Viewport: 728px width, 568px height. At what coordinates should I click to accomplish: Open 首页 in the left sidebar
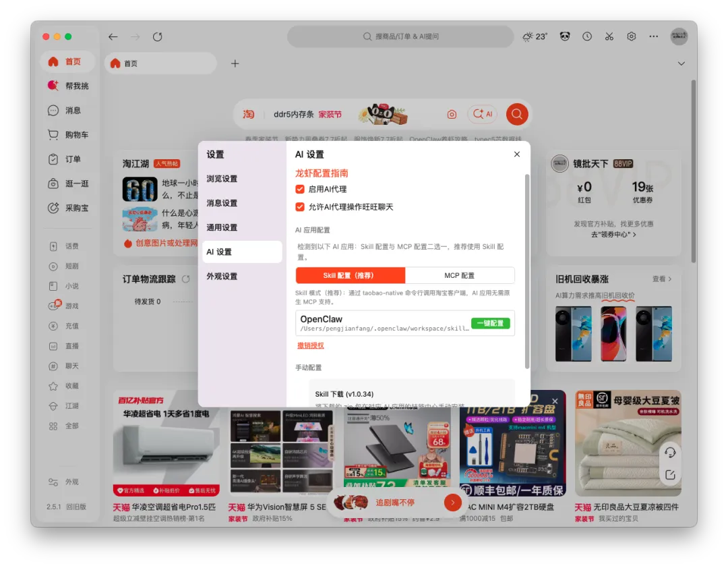pos(67,62)
